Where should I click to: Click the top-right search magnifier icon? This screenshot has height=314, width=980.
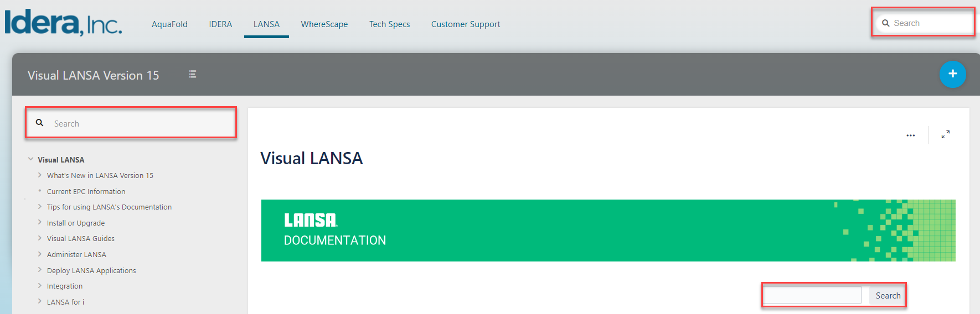886,23
